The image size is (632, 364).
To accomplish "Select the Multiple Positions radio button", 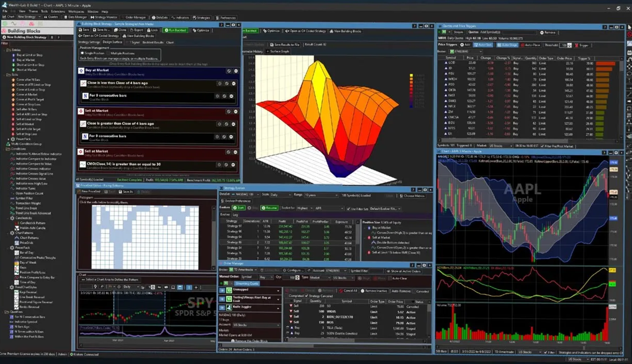I will pos(108,53).
